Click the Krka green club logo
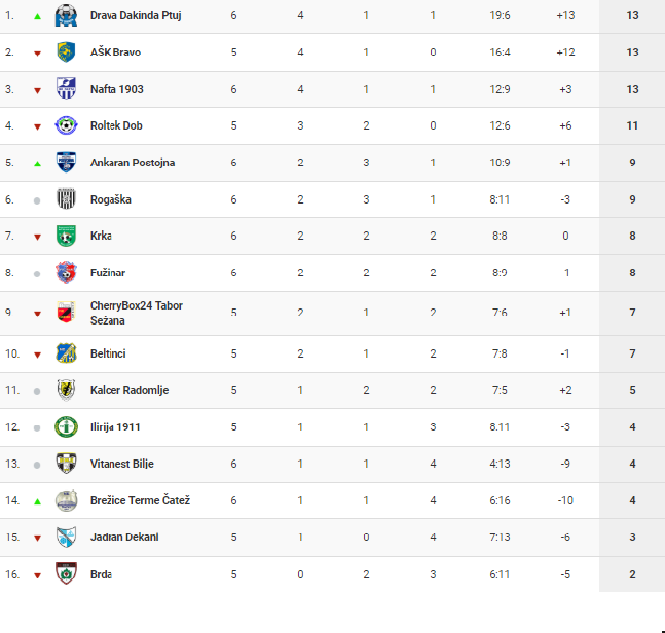 point(66,236)
